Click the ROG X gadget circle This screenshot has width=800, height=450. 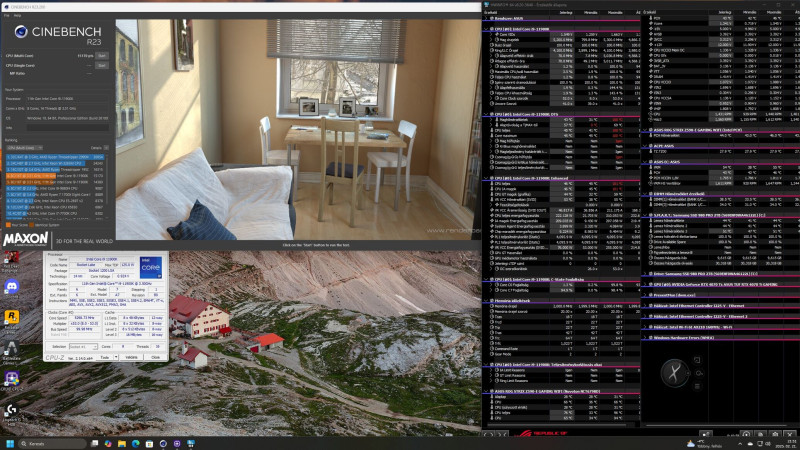(674, 373)
